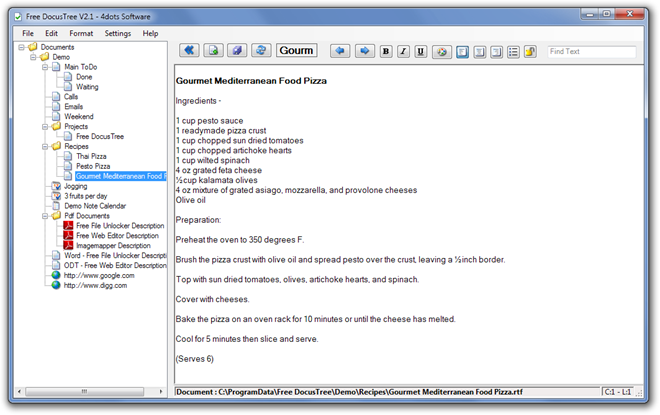Screen dimensions: 660x415
Task: Click the Documents folder icon
Action: [33, 47]
